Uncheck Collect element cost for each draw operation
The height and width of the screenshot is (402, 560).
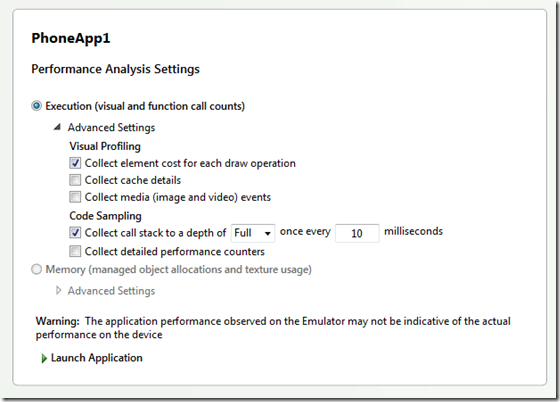click(x=75, y=163)
